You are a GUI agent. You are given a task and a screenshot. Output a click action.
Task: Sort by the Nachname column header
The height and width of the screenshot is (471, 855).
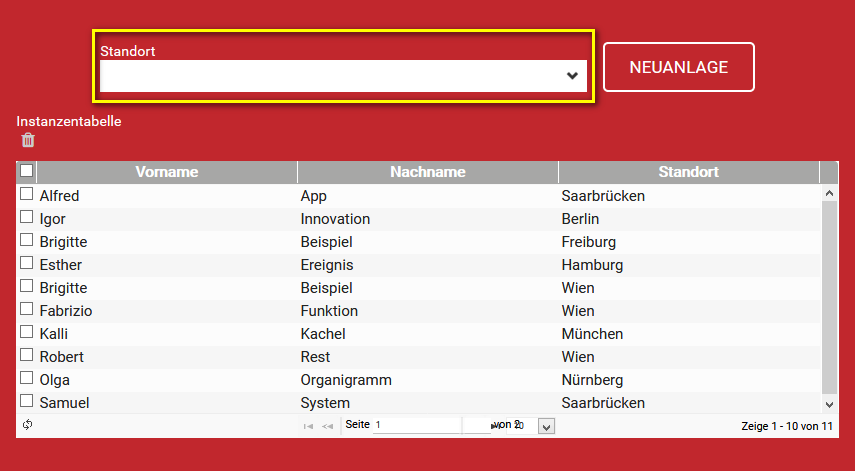click(428, 172)
